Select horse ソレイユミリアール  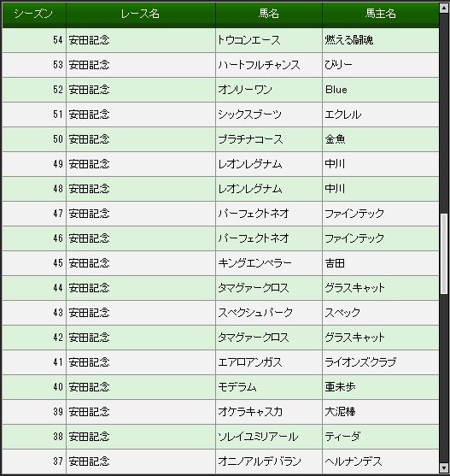(x=258, y=437)
